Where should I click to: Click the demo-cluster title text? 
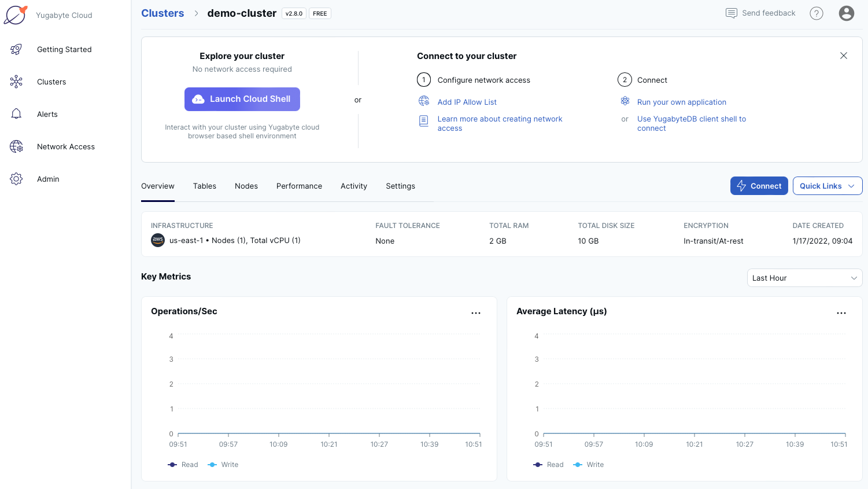point(242,13)
